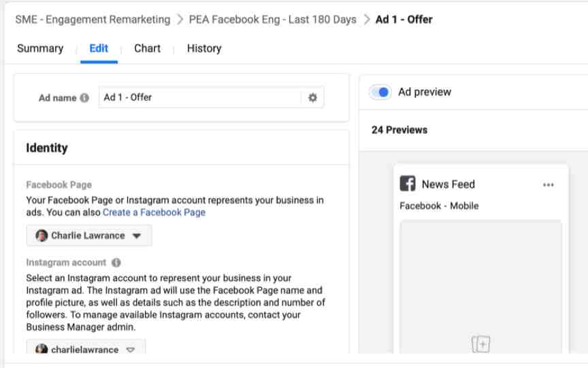Viewport: 588px width, 368px height.
Task: Click the 24 Previews heading
Action: tap(399, 130)
